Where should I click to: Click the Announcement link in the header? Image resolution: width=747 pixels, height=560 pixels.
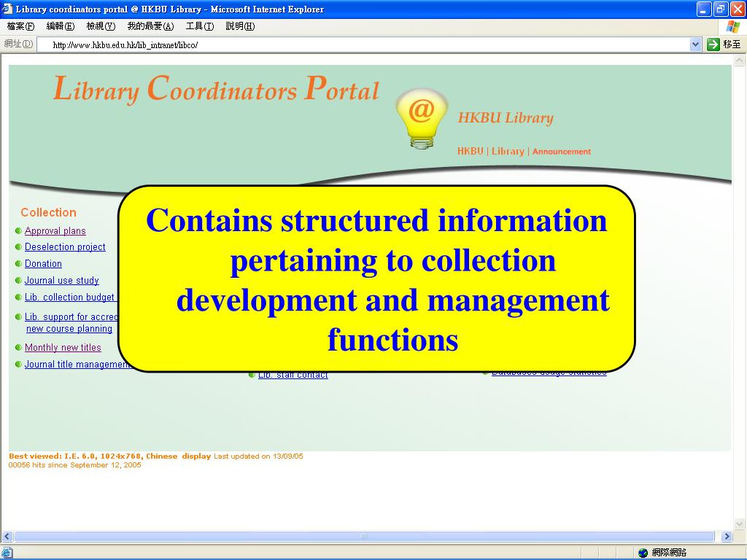[562, 152]
